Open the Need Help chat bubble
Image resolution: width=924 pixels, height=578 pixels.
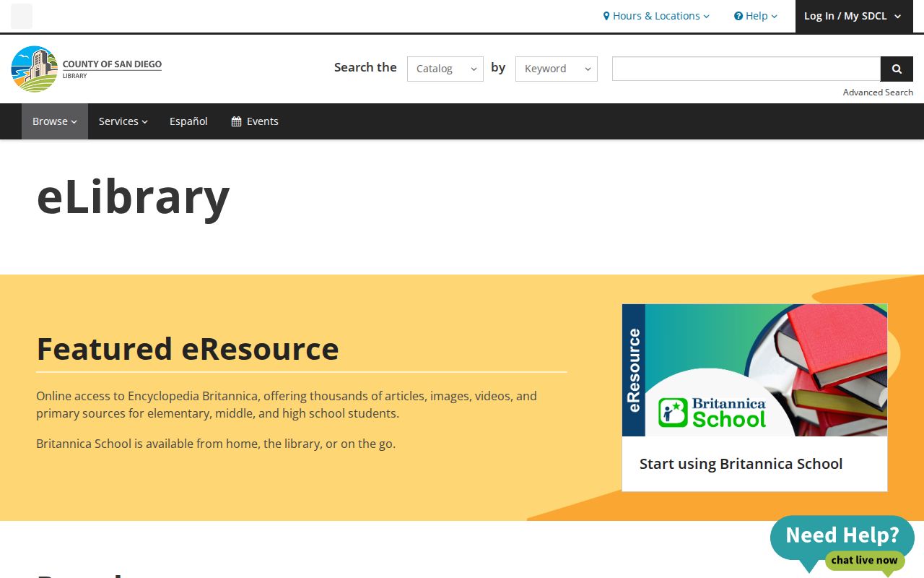842,545
